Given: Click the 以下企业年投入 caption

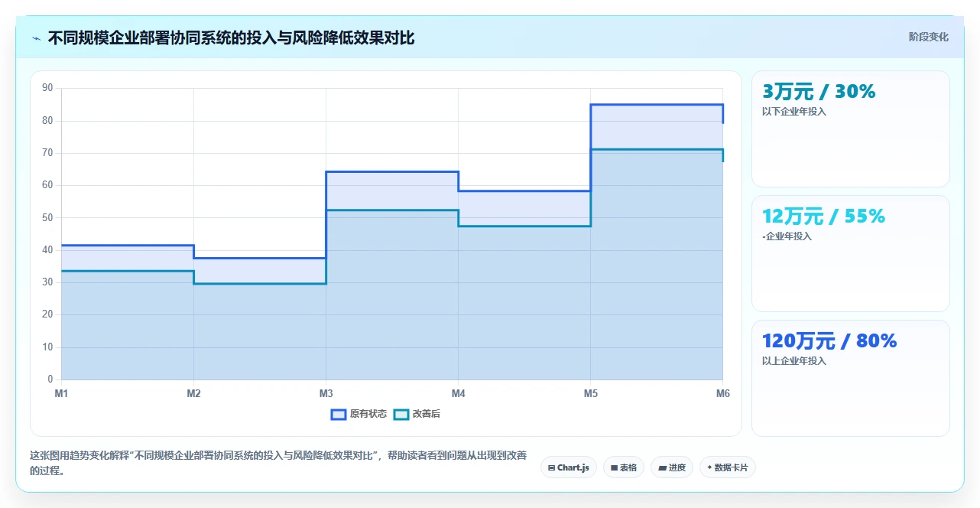Looking at the screenshot, I should (794, 112).
